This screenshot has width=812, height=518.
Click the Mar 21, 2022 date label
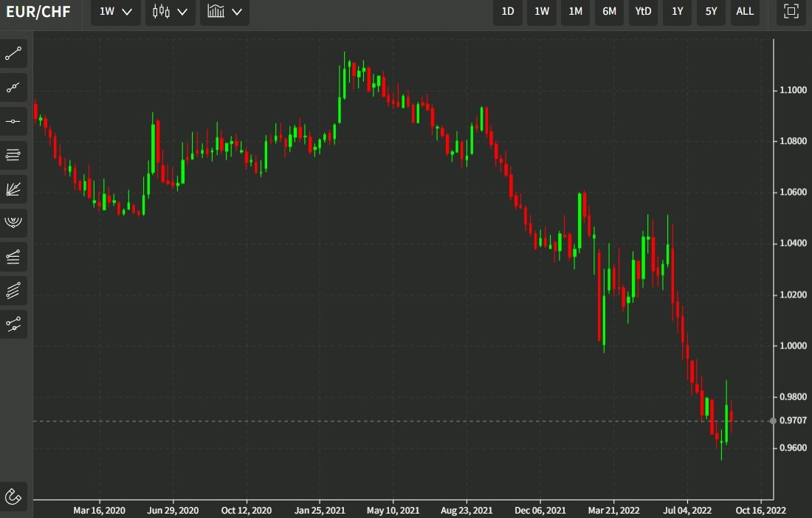pos(613,510)
